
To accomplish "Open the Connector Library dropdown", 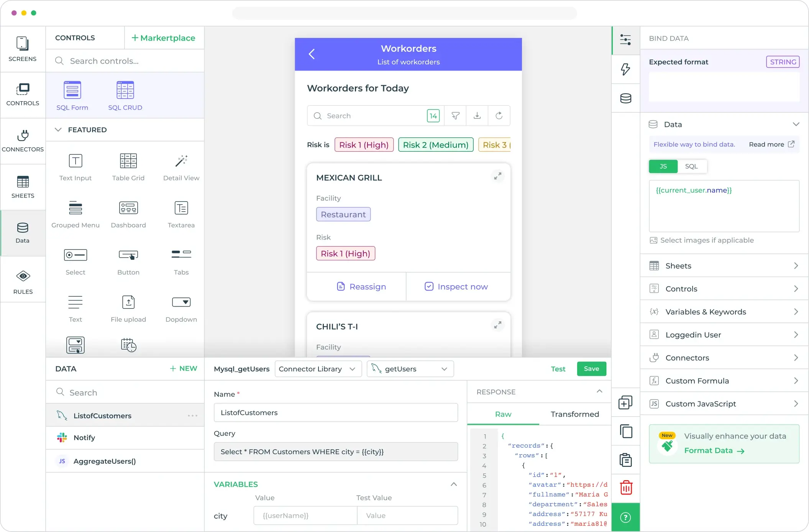I will pos(317,369).
